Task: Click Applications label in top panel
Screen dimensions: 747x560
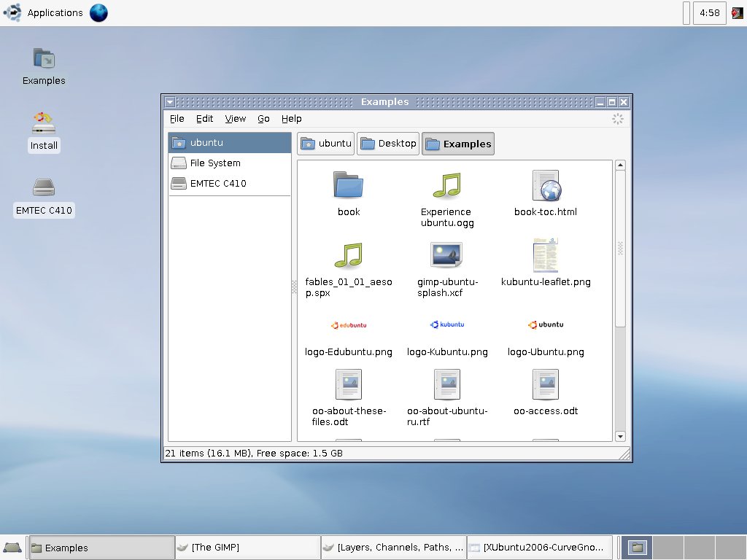Action: (55, 13)
